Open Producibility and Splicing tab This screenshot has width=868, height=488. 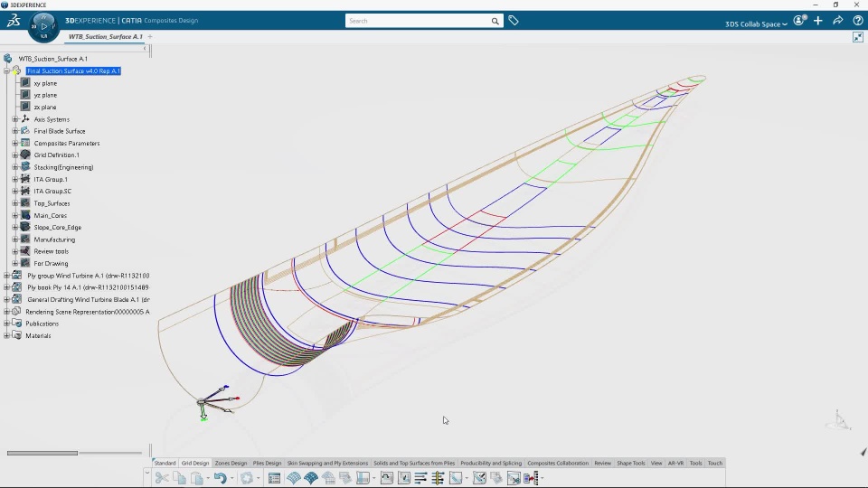pos(491,463)
